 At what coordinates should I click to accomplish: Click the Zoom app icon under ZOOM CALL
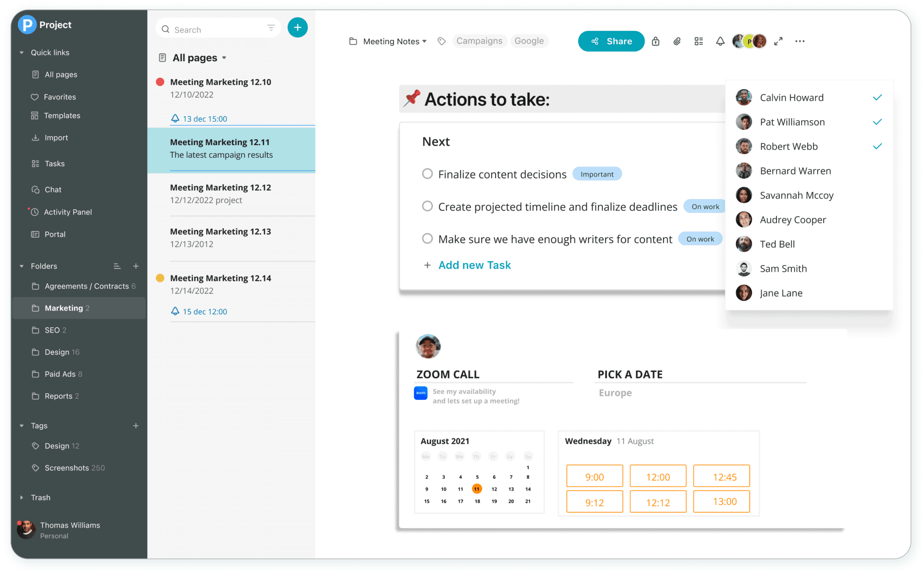pyautogui.click(x=420, y=393)
